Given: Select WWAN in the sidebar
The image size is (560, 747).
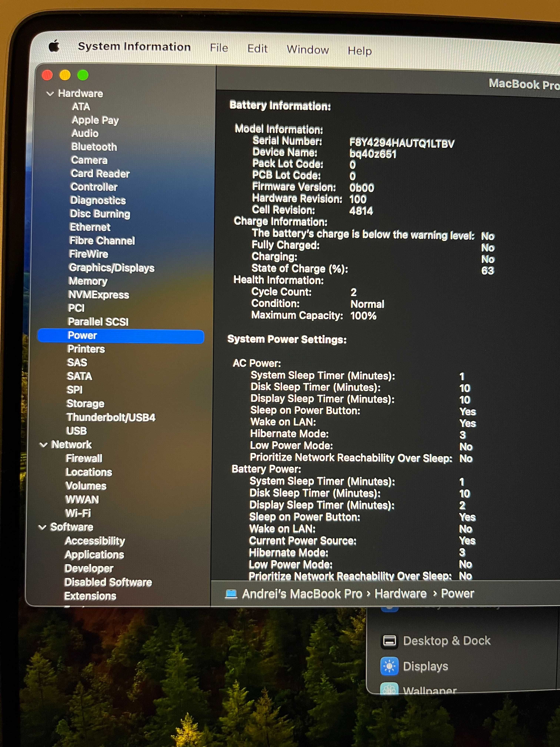Looking at the screenshot, I should pos(82,499).
